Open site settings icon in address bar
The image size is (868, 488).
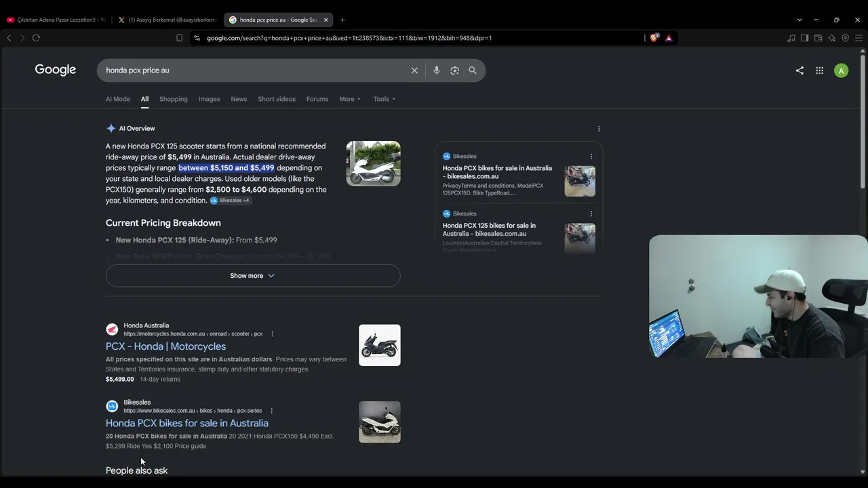197,38
